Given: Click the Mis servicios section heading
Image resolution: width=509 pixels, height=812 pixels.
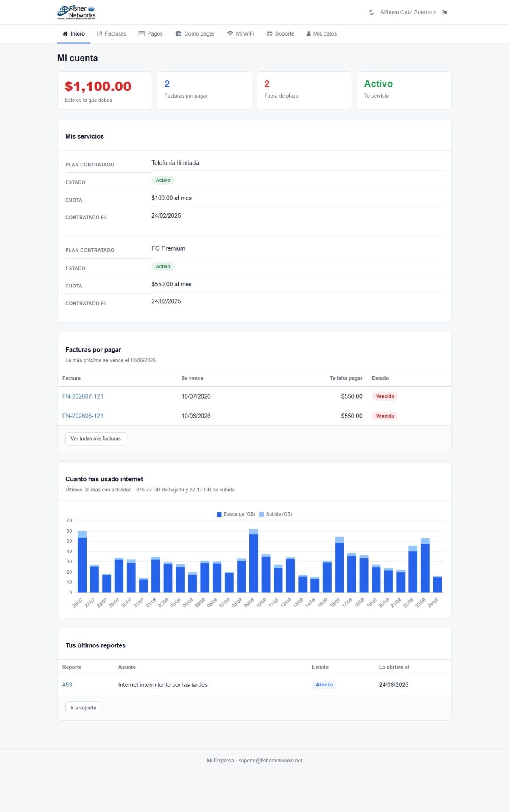Looking at the screenshot, I should click(85, 137).
